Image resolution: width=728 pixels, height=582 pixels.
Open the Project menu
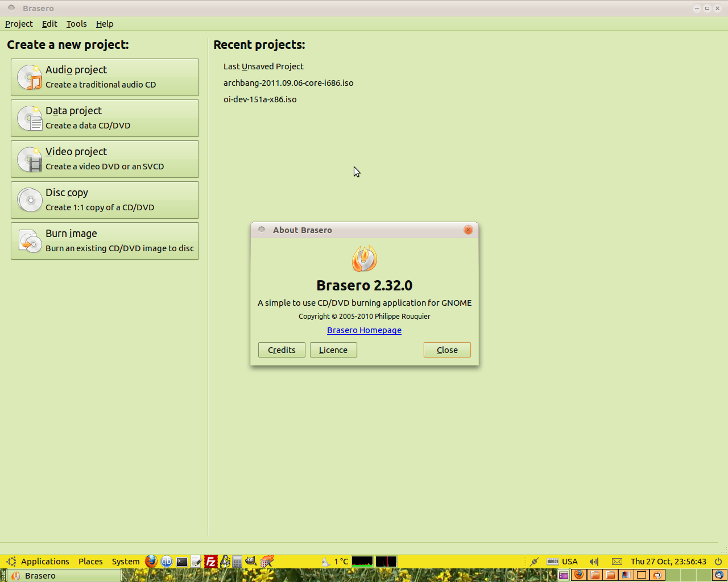click(19, 24)
